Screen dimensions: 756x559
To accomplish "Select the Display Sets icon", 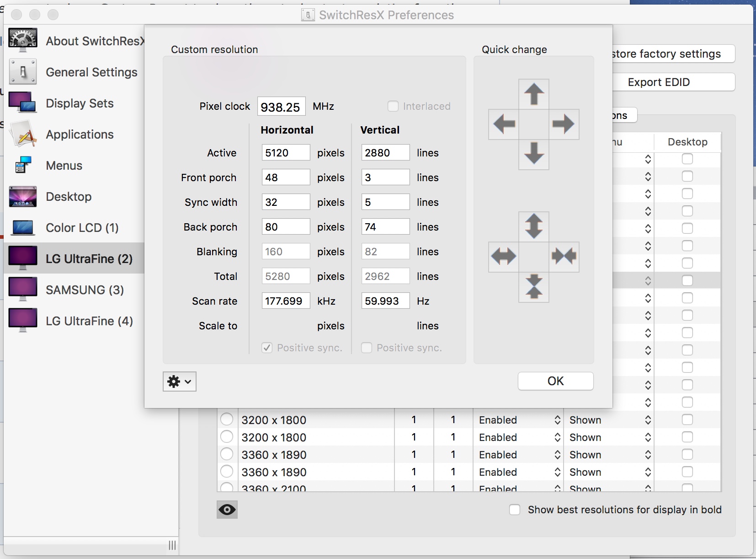I will coord(23,103).
